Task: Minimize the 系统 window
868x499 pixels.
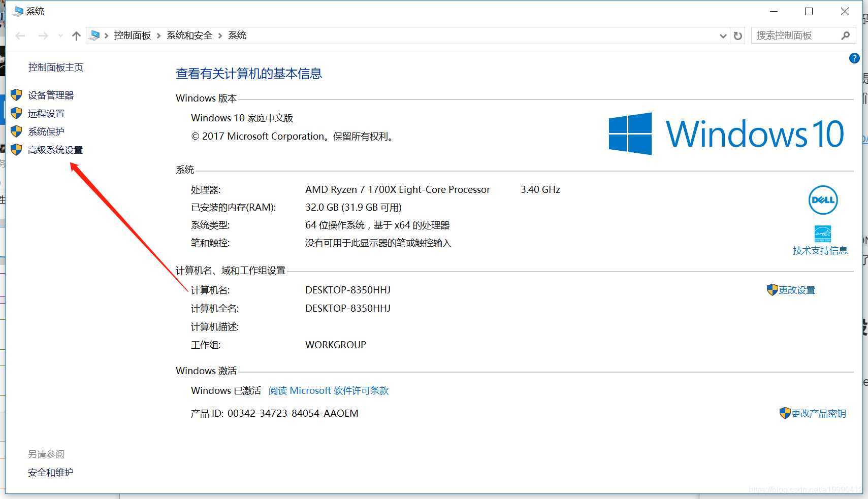Action: point(774,11)
